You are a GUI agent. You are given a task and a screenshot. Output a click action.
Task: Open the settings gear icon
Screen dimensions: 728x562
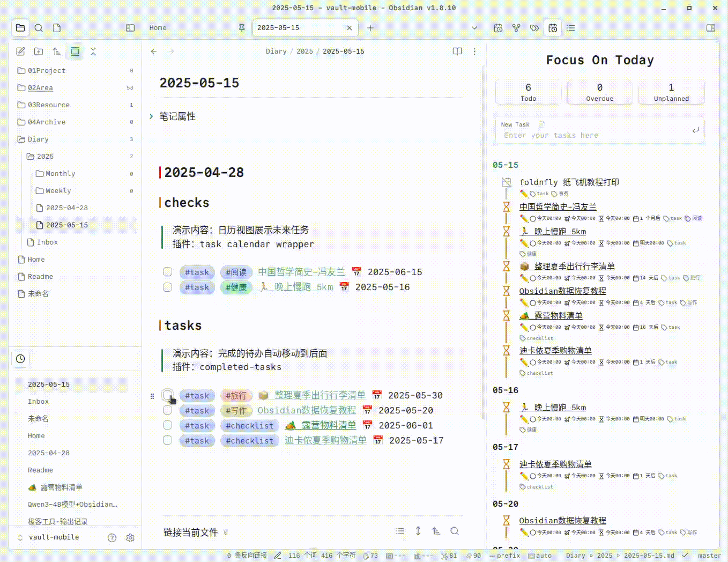[x=130, y=538]
